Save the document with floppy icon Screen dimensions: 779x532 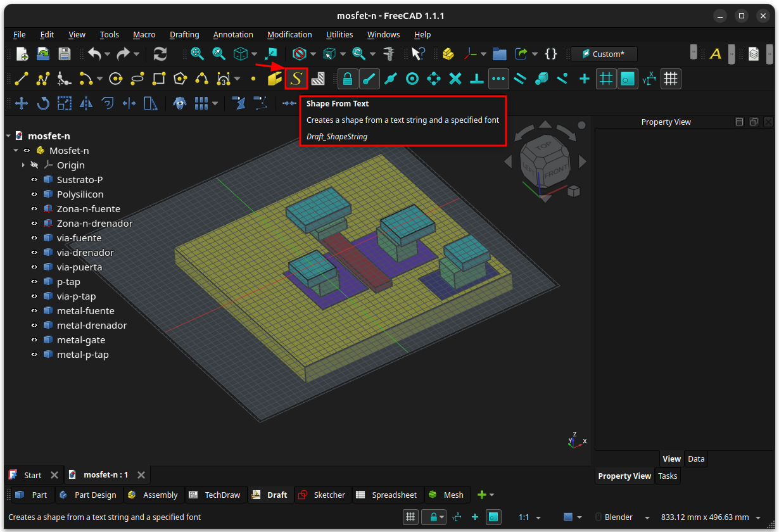(65, 54)
